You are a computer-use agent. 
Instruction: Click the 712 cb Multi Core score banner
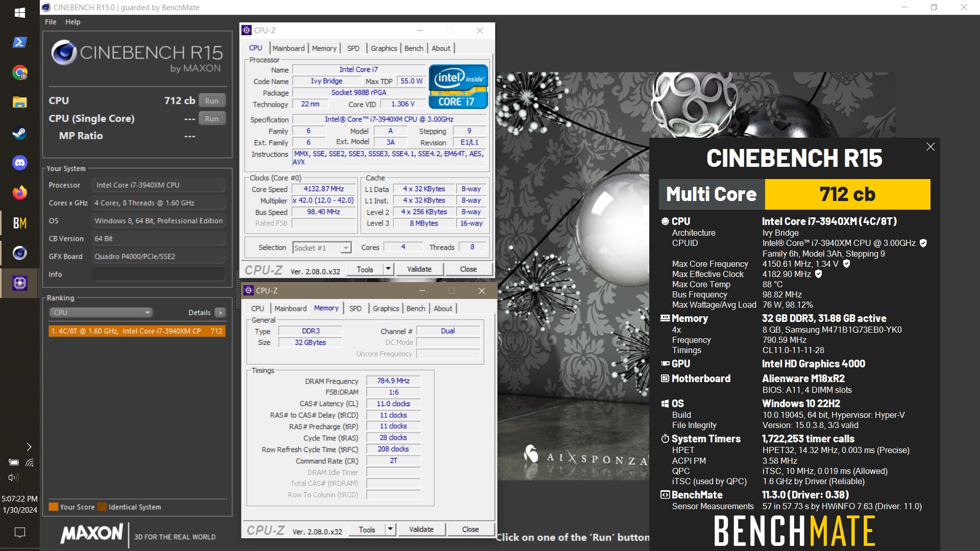(x=847, y=194)
